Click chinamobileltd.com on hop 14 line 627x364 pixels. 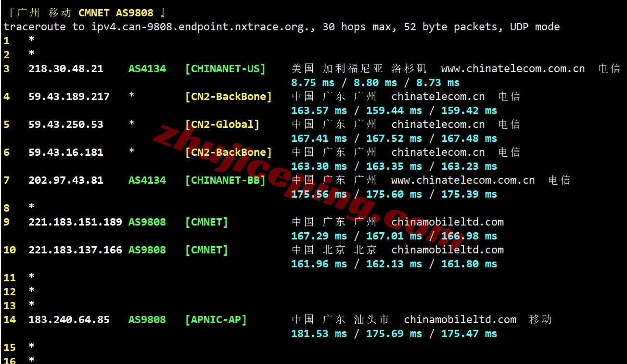click(x=460, y=320)
